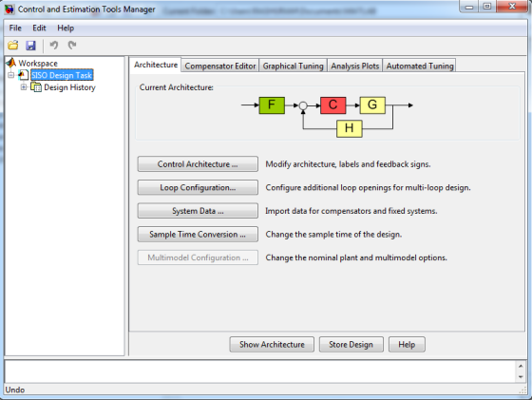The height and width of the screenshot is (400, 532).
Task: Click 'Change the nominal plant' description text
Action: [x=356, y=257]
